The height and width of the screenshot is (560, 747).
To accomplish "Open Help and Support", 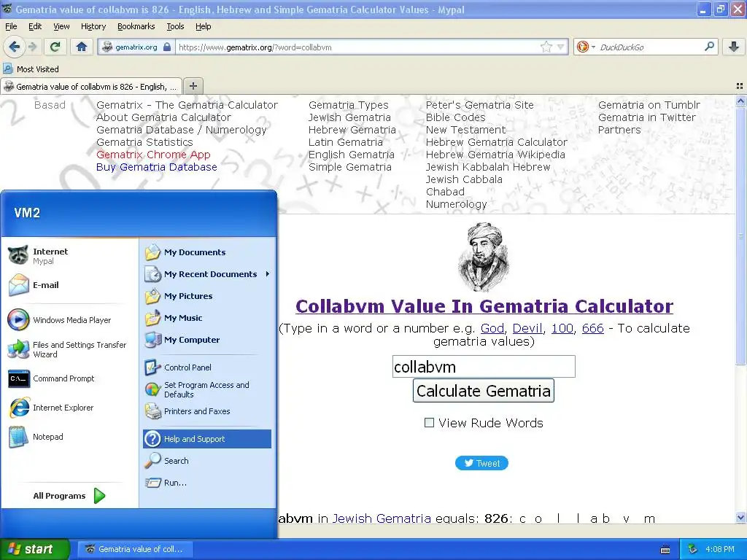I will [206, 439].
